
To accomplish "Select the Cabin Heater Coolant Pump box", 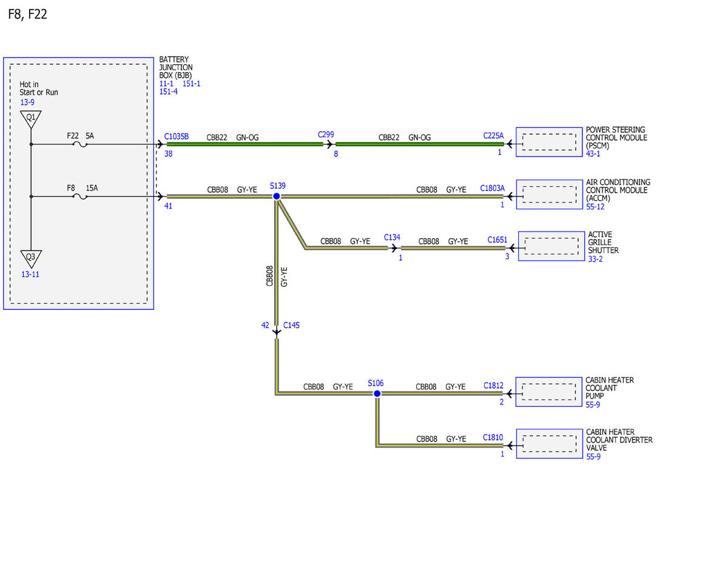I will [x=548, y=392].
